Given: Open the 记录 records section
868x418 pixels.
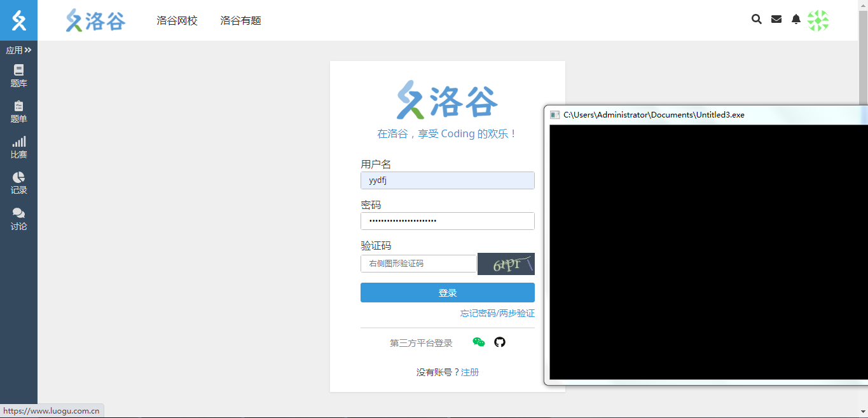Looking at the screenshot, I should click(x=18, y=182).
